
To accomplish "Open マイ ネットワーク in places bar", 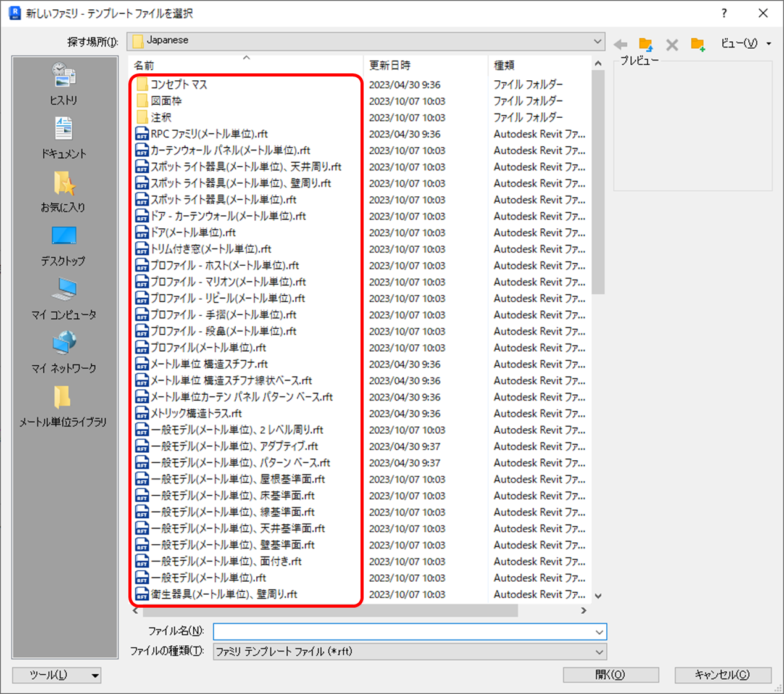I will click(64, 352).
